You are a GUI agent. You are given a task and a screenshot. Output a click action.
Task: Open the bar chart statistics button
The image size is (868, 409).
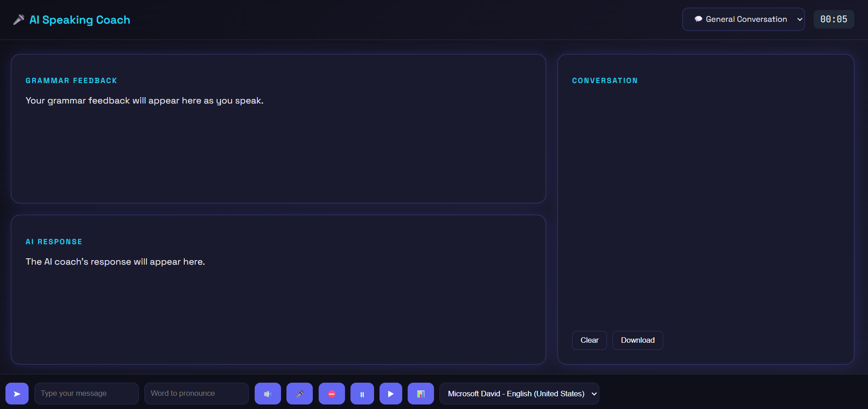(x=420, y=394)
